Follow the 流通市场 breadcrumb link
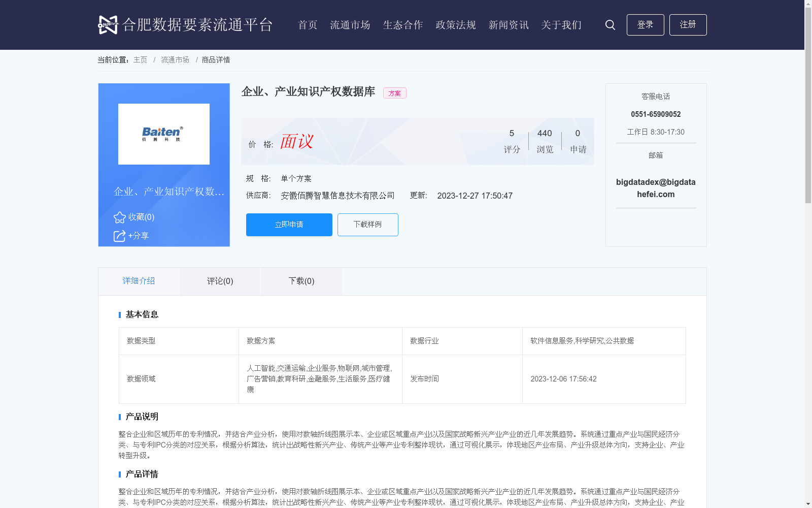 click(175, 60)
